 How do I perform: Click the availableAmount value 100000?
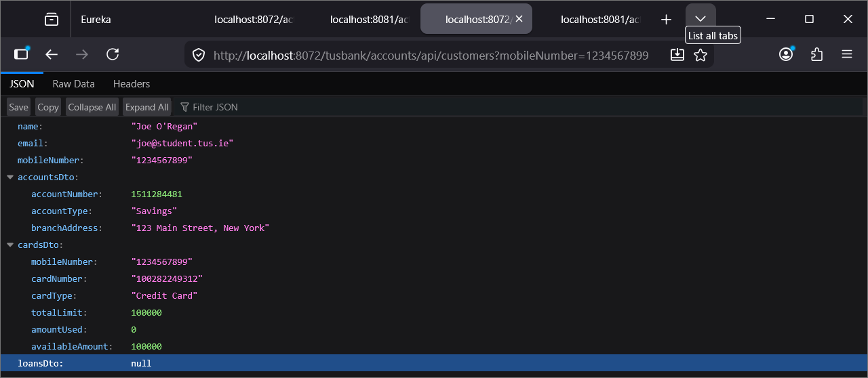pyautogui.click(x=146, y=346)
